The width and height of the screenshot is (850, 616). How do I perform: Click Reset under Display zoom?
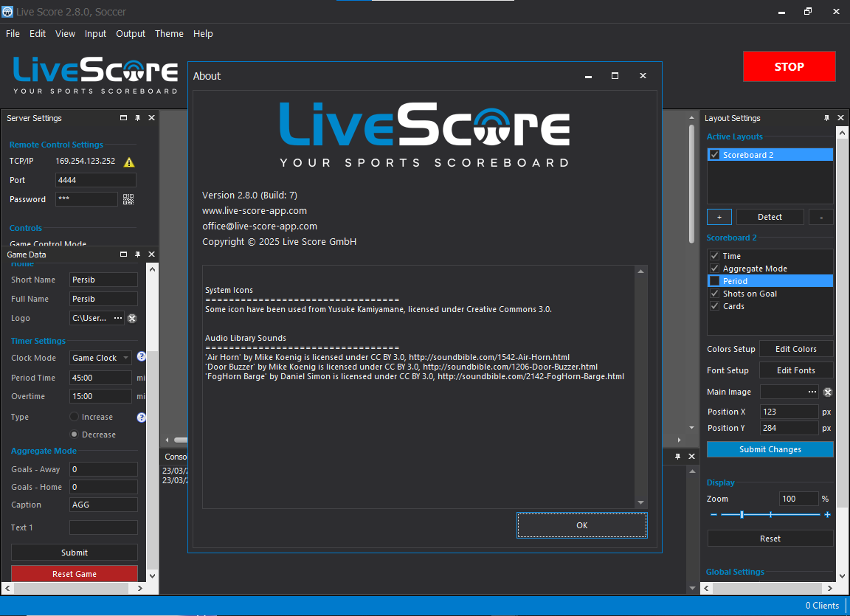pyautogui.click(x=770, y=539)
